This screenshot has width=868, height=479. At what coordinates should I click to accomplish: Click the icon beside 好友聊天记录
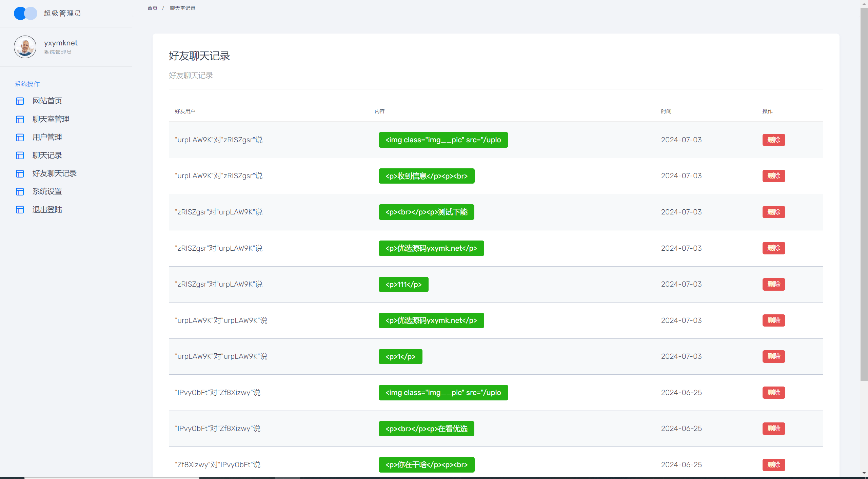click(x=20, y=173)
